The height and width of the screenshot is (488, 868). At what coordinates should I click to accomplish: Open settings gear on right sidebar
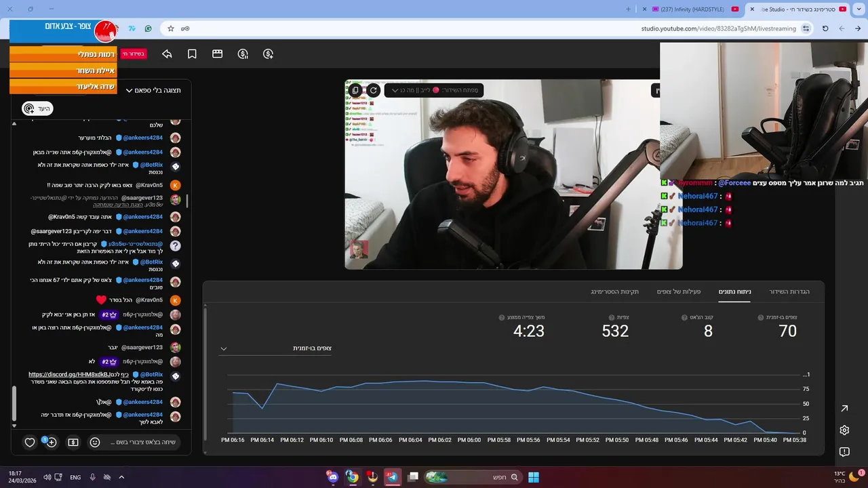click(x=844, y=430)
